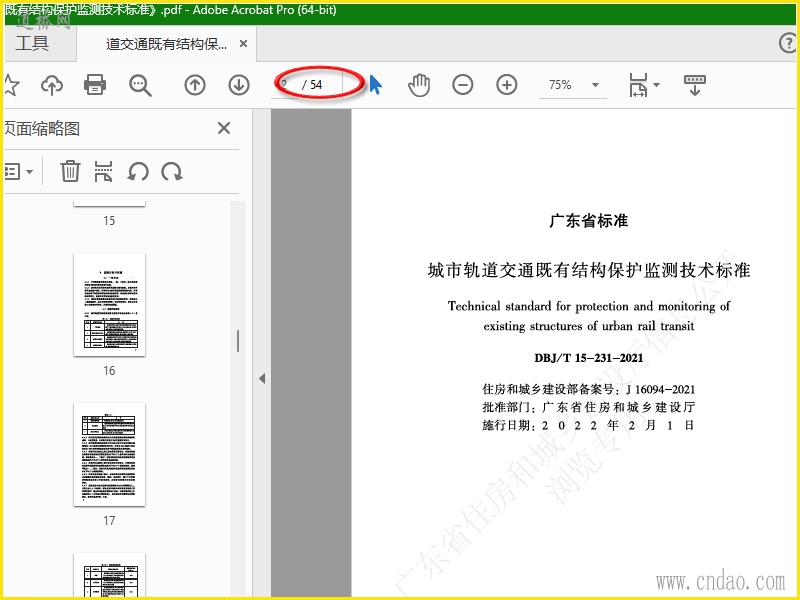Rotate page counterclockwise
Image resolution: width=800 pixels, height=600 pixels.
pos(138,171)
